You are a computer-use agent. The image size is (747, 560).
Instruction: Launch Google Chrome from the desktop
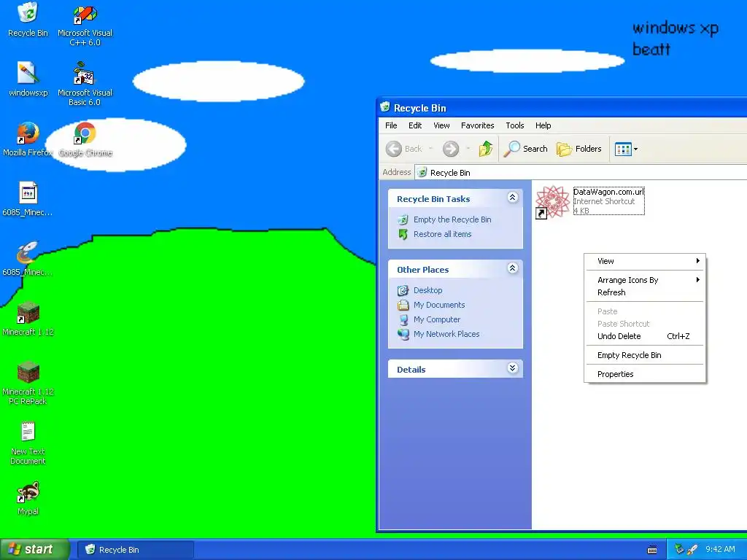point(85,133)
